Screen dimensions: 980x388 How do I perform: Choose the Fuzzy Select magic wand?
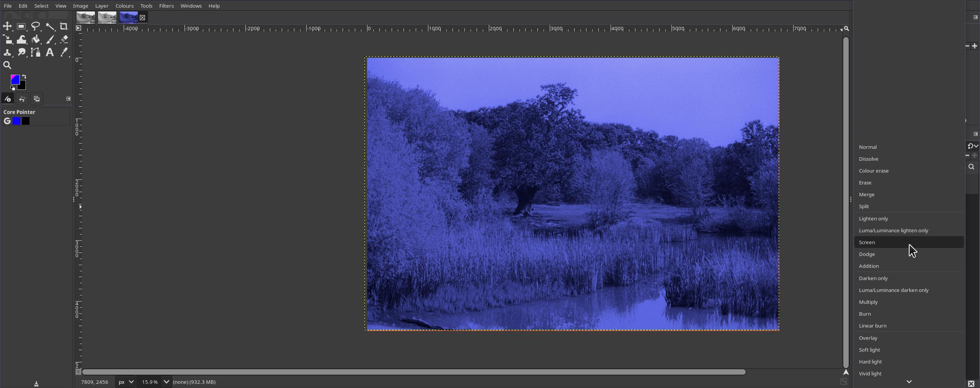[50, 26]
